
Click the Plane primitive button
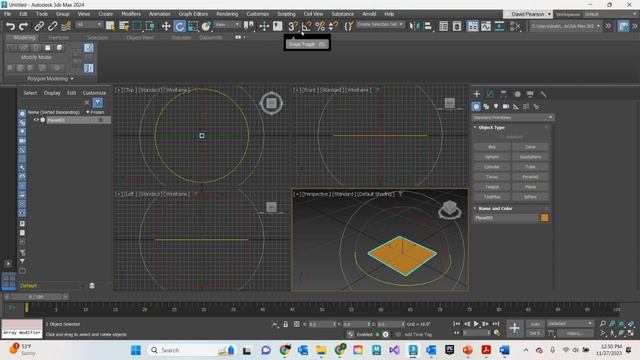[x=530, y=187]
